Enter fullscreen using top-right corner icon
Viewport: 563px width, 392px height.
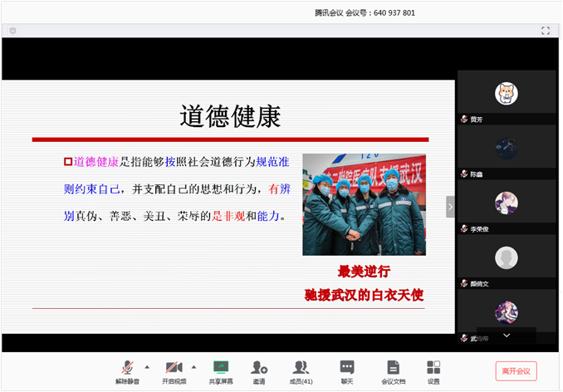tap(546, 31)
